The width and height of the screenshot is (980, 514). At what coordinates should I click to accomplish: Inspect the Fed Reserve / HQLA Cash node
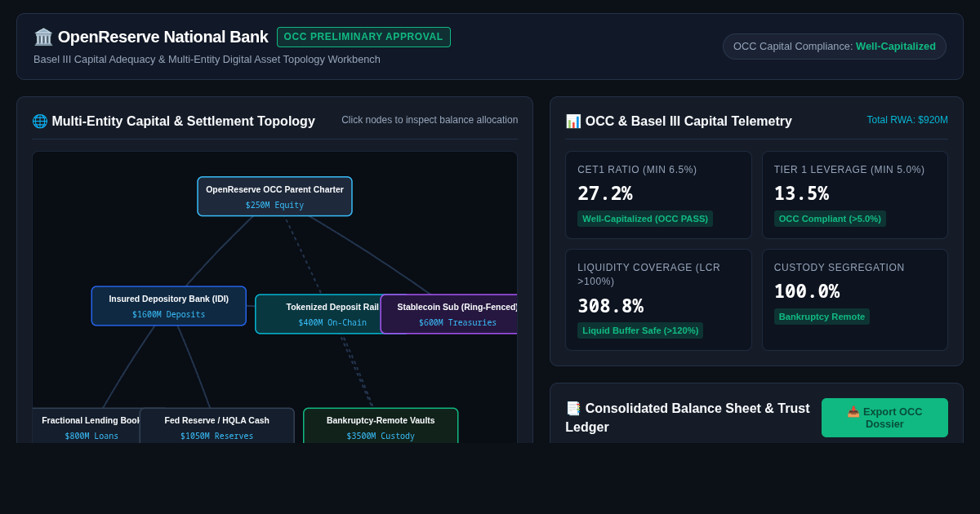pos(217,427)
